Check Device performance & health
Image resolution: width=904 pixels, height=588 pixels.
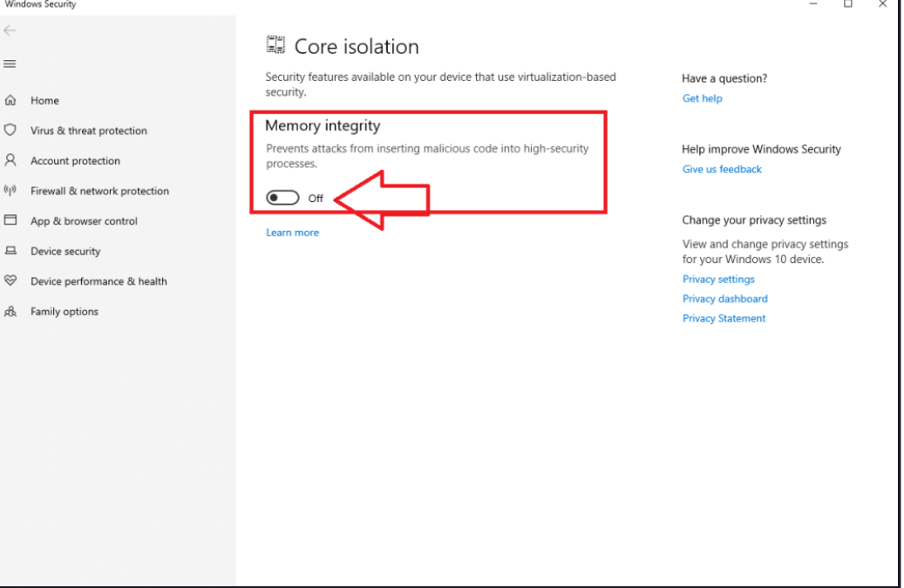click(99, 280)
